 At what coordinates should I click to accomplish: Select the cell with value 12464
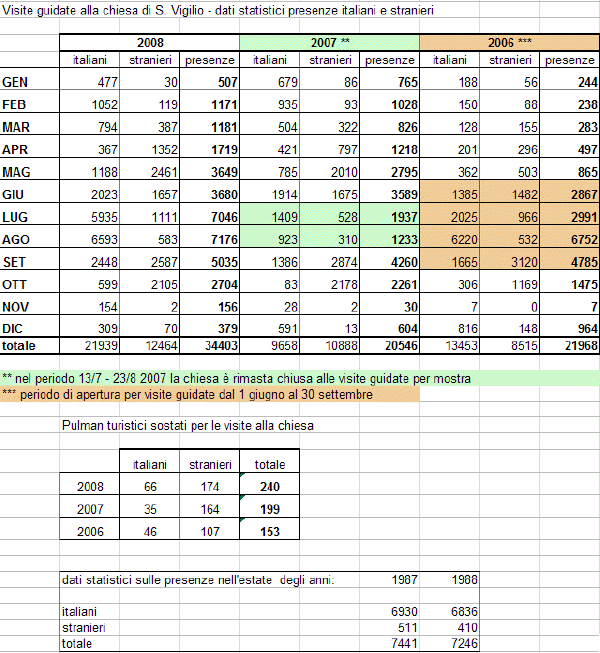149,345
